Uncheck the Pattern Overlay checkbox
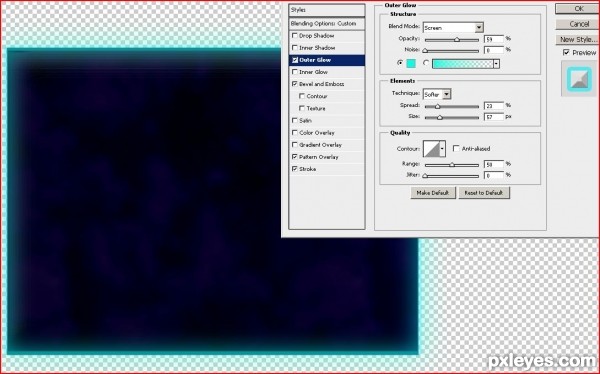The image size is (600, 374). (294, 157)
